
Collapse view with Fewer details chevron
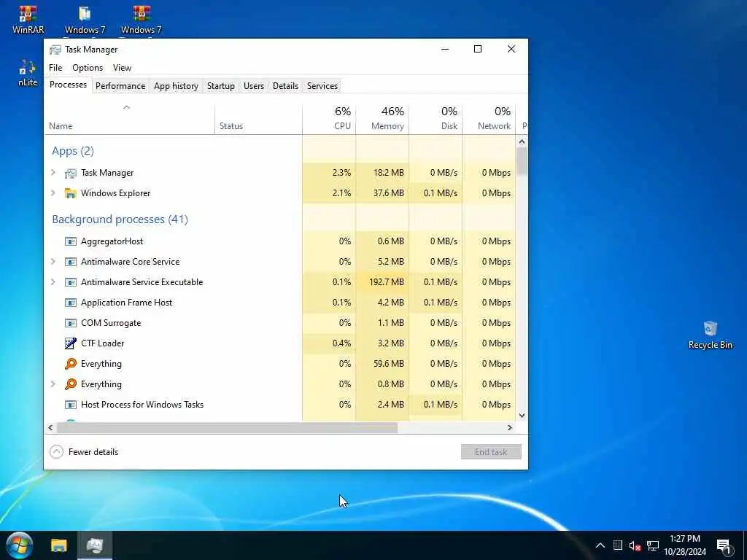tap(56, 451)
